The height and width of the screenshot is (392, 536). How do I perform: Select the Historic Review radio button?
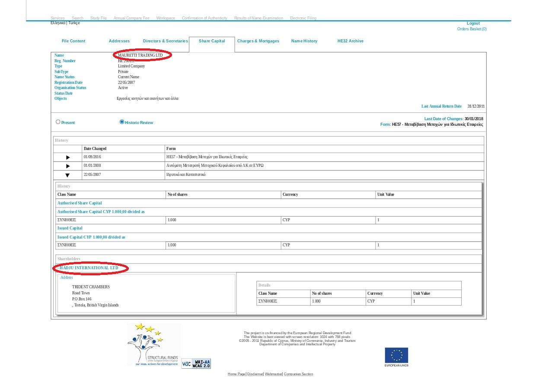122,122
